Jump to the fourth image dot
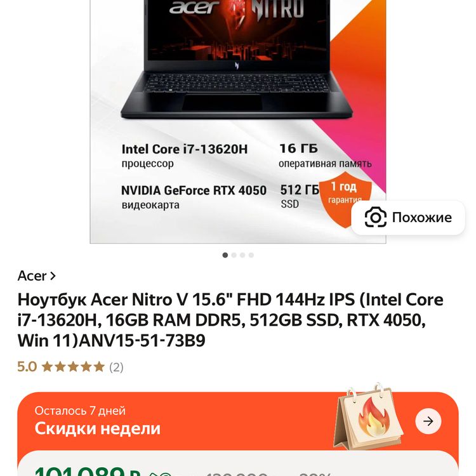 [x=251, y=255]
